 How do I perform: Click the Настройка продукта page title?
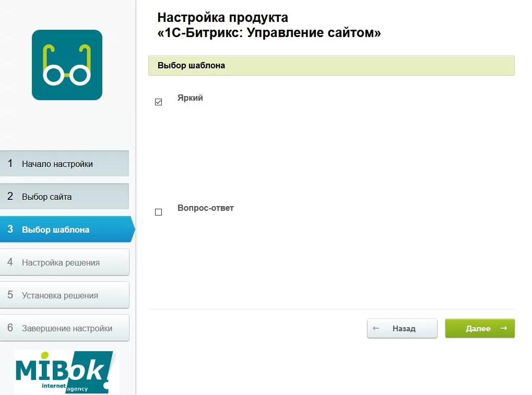269,25
